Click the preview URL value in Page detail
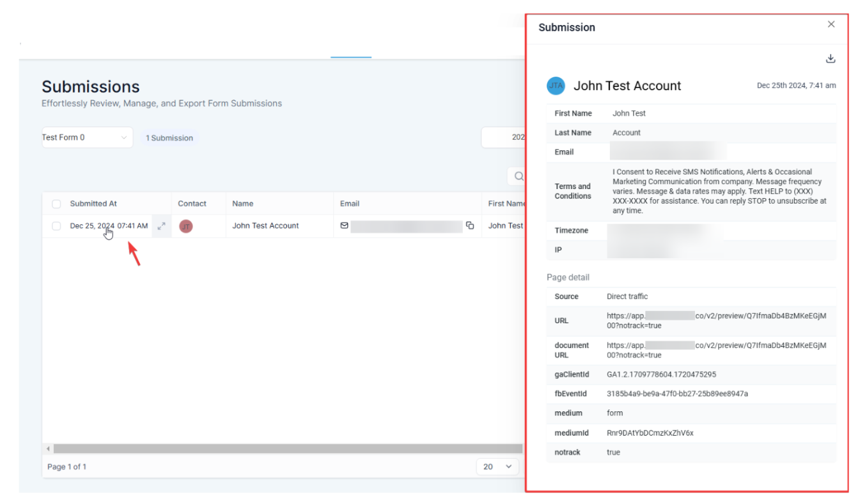The height and width of the screenshot is (504, 867). 716,321
